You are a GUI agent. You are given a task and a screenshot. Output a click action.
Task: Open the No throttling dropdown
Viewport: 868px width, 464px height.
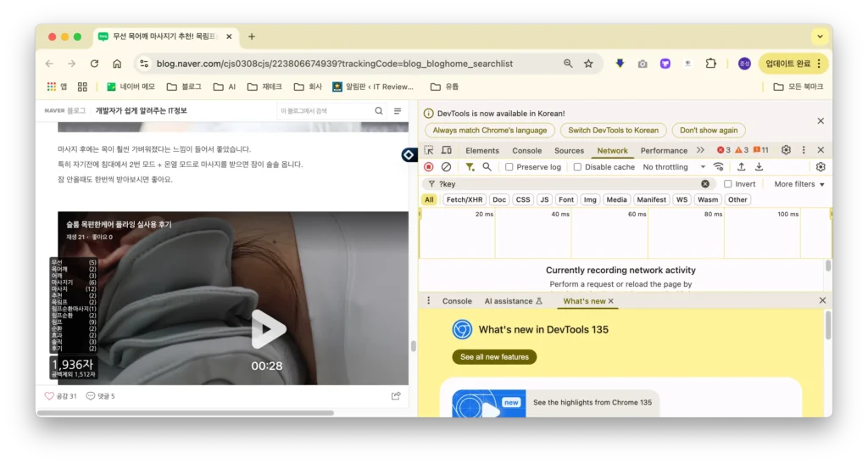point(674,166)
